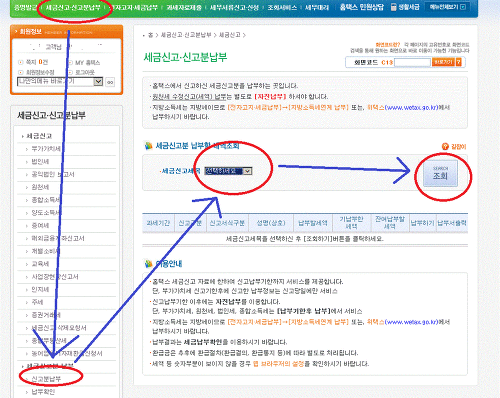Screen dimensions: 500x398
Task: Open 홈택스 민원상담
Action: pyautogui.click(x=362, y=7)
